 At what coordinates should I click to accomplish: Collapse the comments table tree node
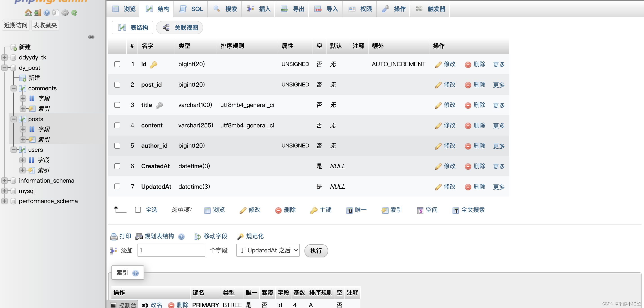[x=14, y=88]
